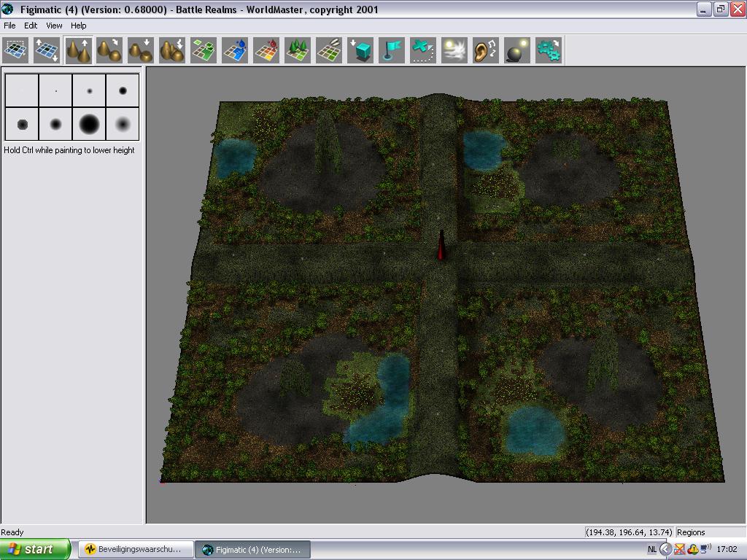Image resolution: width=747 pixels, height=560 pixels.
Task: Select the teal flag marker tool
Action: click(x=392, y=50)
